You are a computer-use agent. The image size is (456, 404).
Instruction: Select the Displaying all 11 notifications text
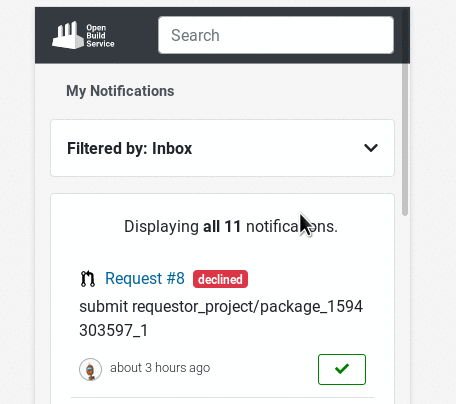coord(231,226)
